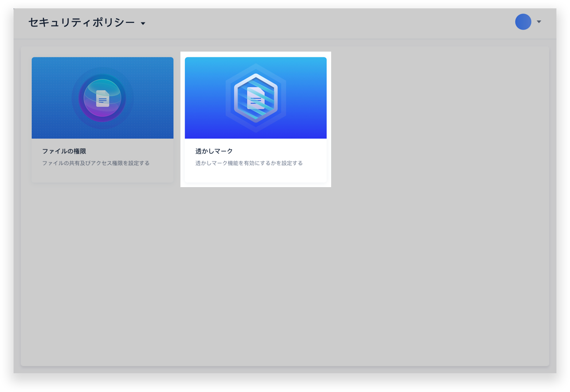Click the document icon inside the purple sphere
This screenshot has width=570, height=392.
pyautogui.click(x=103, y=99)
